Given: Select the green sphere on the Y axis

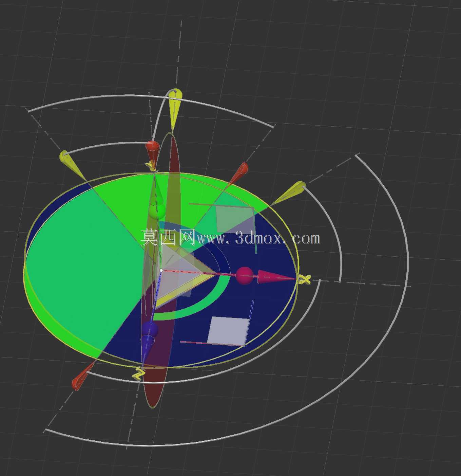Looking at the screenshot, I should coord(157,210).
